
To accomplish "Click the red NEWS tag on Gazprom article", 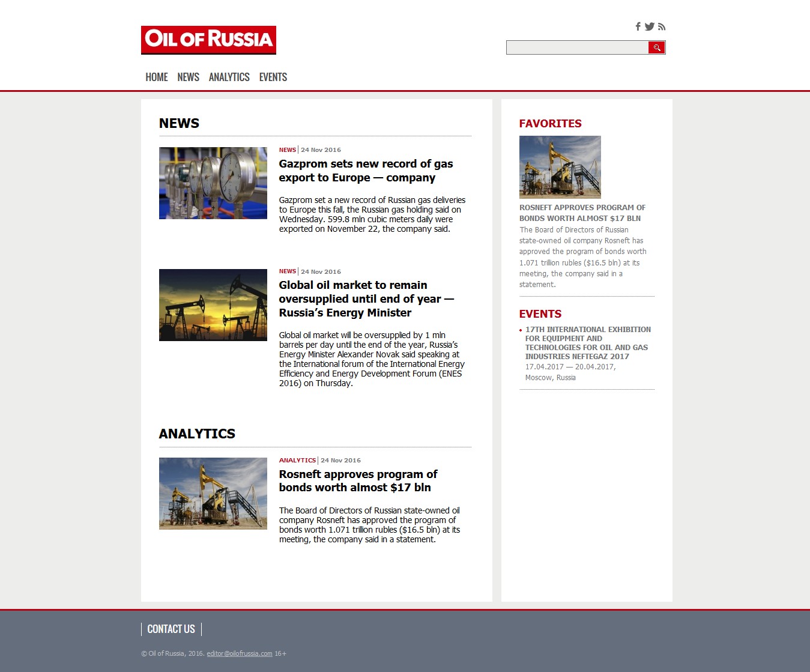I will click(288, 150).
